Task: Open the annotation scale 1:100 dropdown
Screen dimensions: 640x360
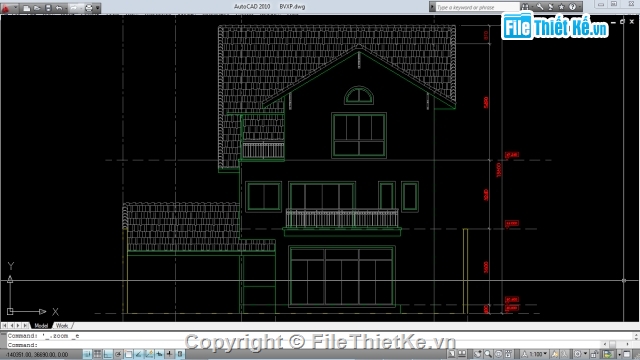Action: coord(535,354)
